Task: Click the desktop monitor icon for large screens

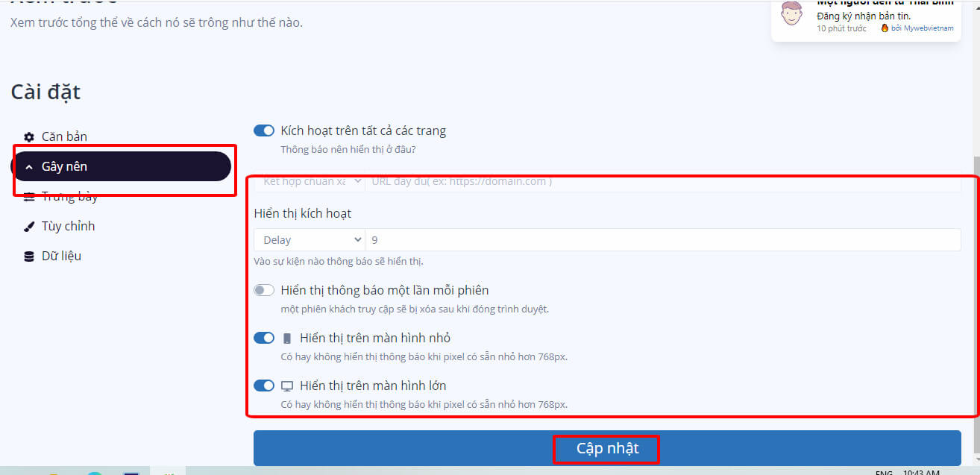Action: click(x=287, y=386)
